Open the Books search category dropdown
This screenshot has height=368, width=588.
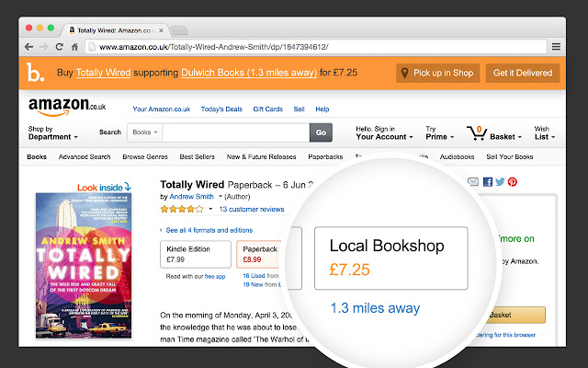pyautogui.click(x=145, y=132)
